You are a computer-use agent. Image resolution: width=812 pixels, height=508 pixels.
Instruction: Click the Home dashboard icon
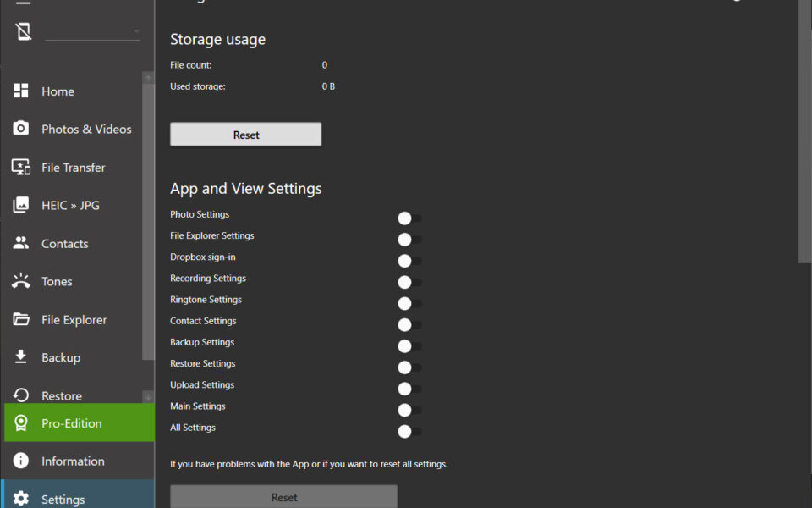(20, 91)
